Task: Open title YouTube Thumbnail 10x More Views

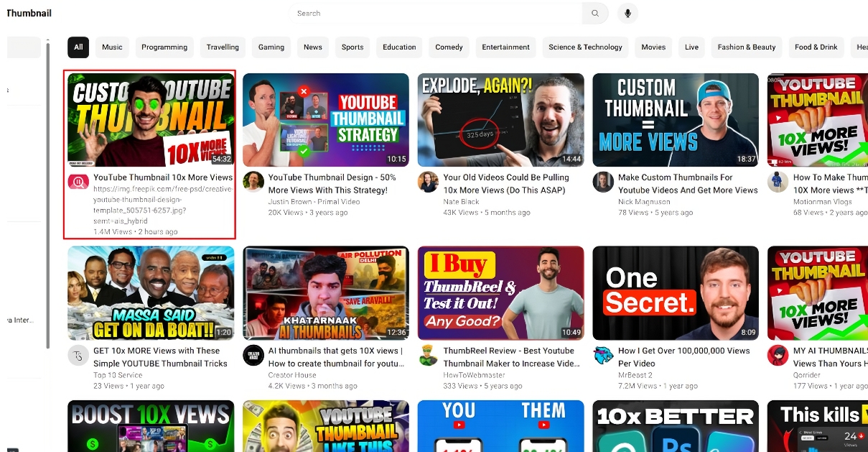Action: (163, 177)
